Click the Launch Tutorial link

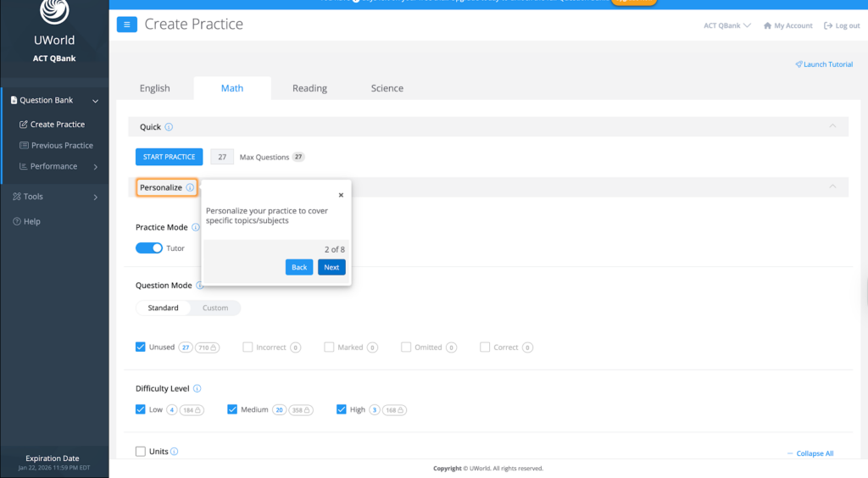[824, 64]
